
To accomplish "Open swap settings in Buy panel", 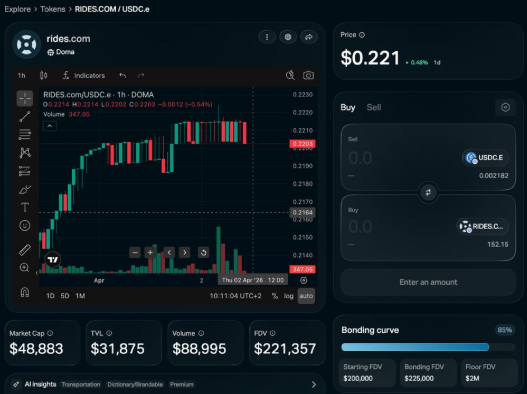I will point(505,108).
